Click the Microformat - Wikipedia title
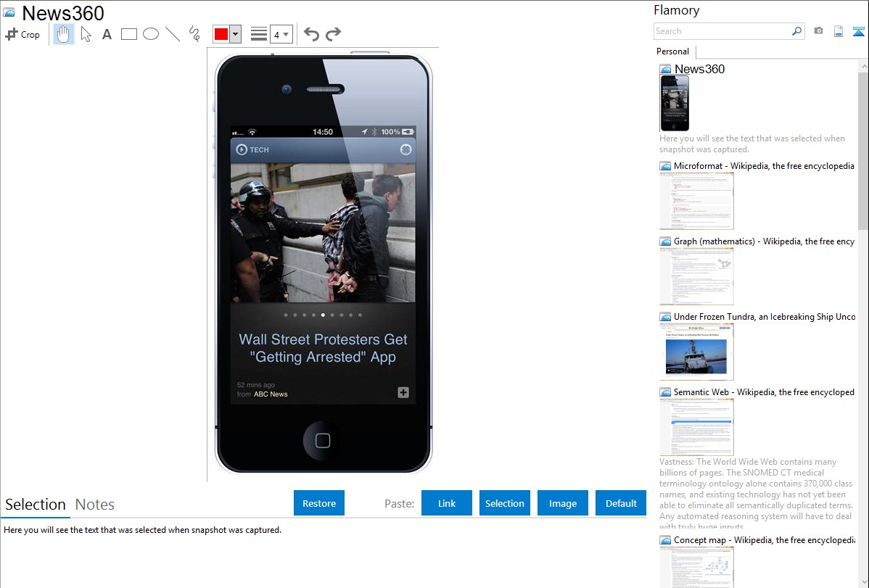 coord(764,166)
